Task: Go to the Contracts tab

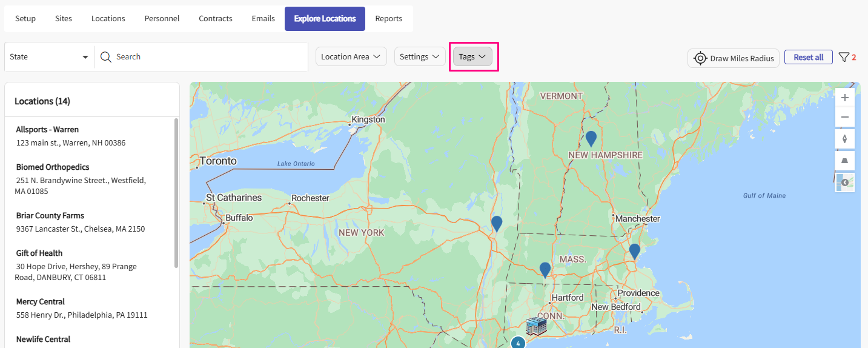Action: pos(215,19)
